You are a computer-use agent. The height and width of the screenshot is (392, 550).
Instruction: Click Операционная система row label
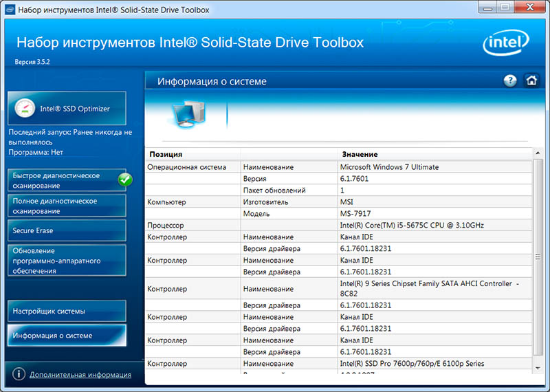[x=186, y=167]
